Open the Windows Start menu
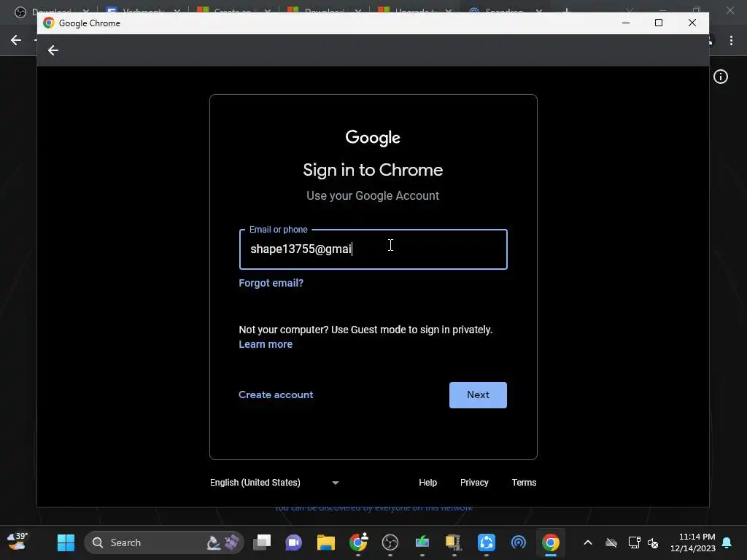Viewport: 747px width, 560px height. (66, 542)
